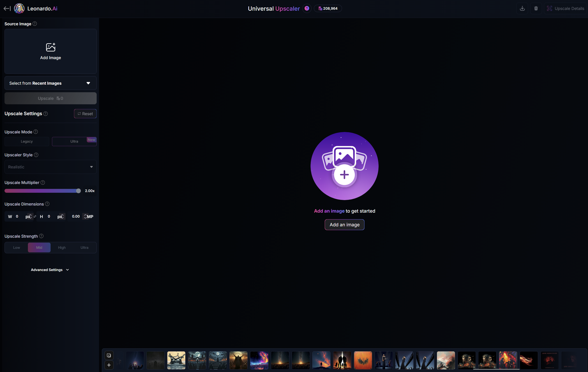The height and width of the screenshot is (372, 588).
Task: Click the download icon in header
Action: [522, 9]
